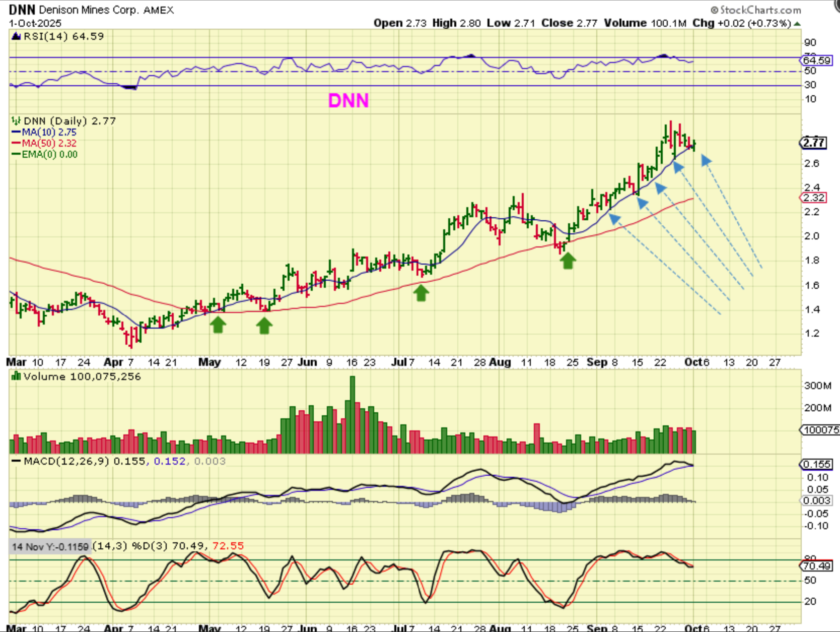Click the boxed 0.155 MACD tag
This screenshot has height=632, width=840.
click(x=816, y=464)
